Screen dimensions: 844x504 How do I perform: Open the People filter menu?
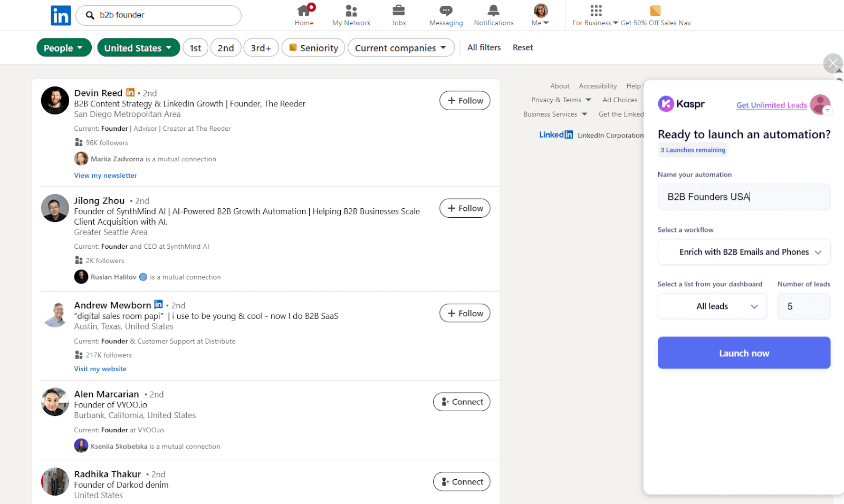click(x=63, y=48)
